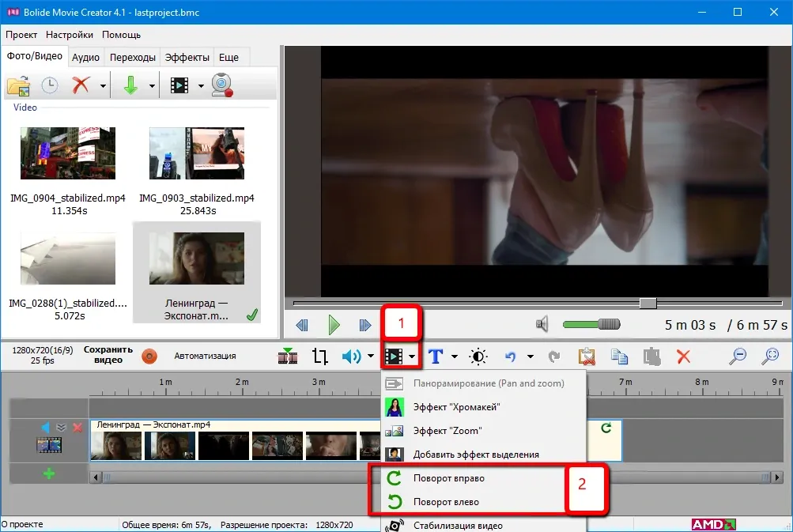Click the red X remove-file icon
Screen dimensions: 793x532
81,85
